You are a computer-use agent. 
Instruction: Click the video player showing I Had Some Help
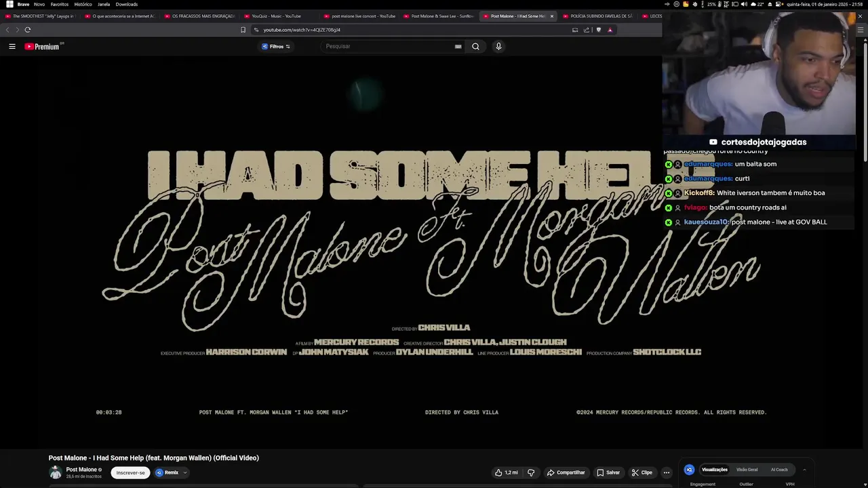tap(434, 251)
